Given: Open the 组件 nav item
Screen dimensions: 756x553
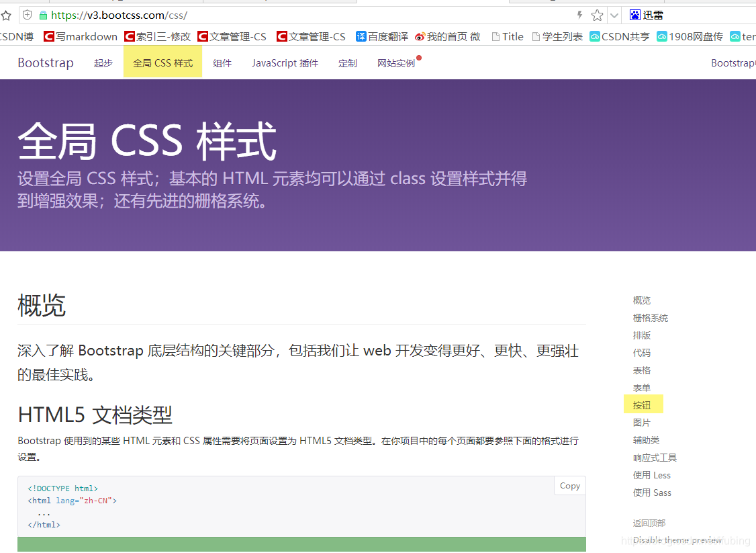Looking at the screenshot, I should (222, 63).
